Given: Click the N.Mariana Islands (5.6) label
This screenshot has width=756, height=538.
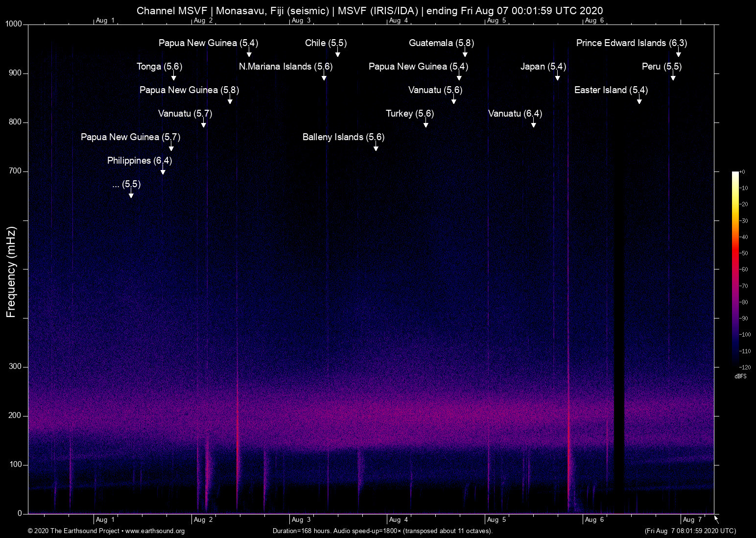Looking at the screenshot, I should tap(286, 67).
